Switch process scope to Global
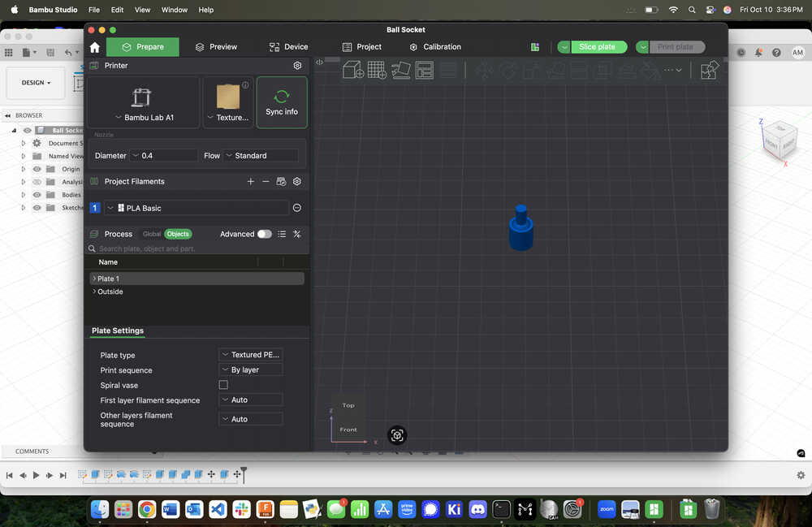The width and height of the screenshot is (812, 527). pos(152,234)
